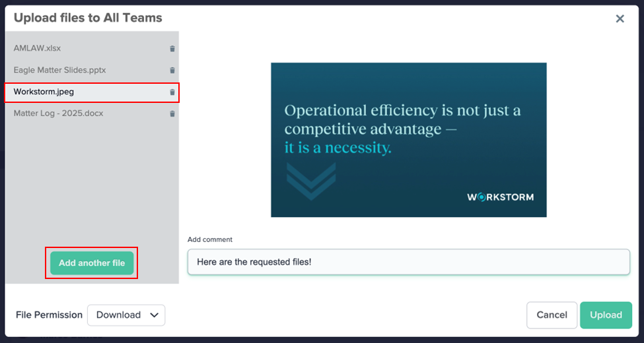Select AMLAW.xlsx in the file list
Screen dimensions: 644x343
point(92,48)
